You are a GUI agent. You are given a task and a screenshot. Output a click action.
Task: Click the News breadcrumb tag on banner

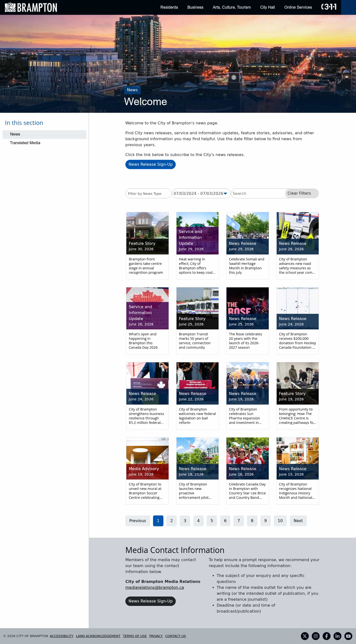132,90
